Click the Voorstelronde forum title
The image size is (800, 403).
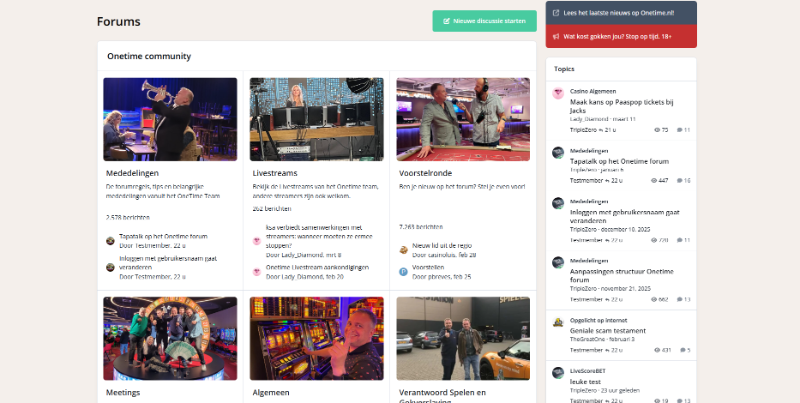click(x=427, y=173)
